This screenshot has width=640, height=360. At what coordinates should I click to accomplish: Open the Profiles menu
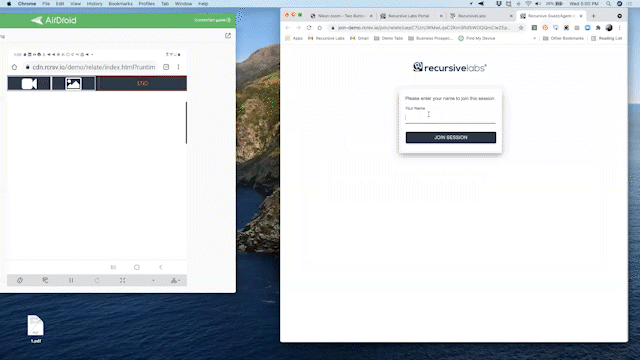coord(147,4)
